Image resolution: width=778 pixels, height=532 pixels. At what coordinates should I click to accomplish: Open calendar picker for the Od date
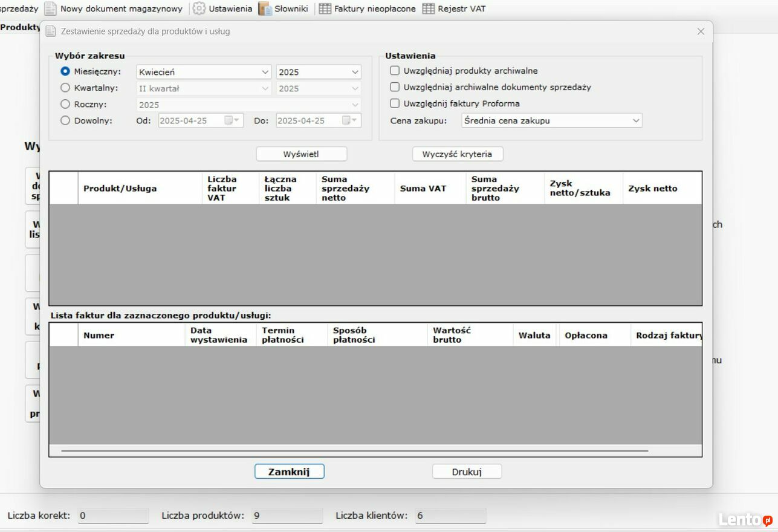pyautogui.click(x=232, y=120)
